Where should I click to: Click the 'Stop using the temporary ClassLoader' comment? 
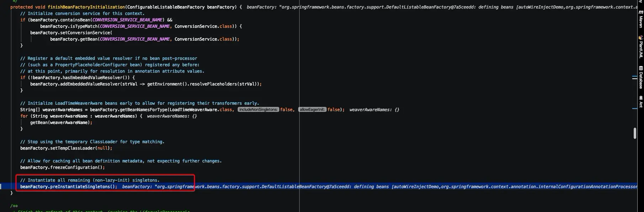click(x=92, y=141)
